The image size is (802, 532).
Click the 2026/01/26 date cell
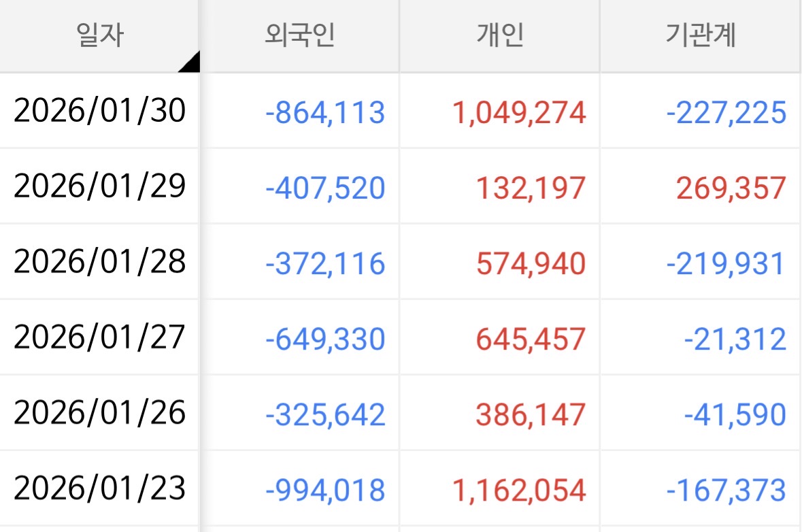pos(99,413)
